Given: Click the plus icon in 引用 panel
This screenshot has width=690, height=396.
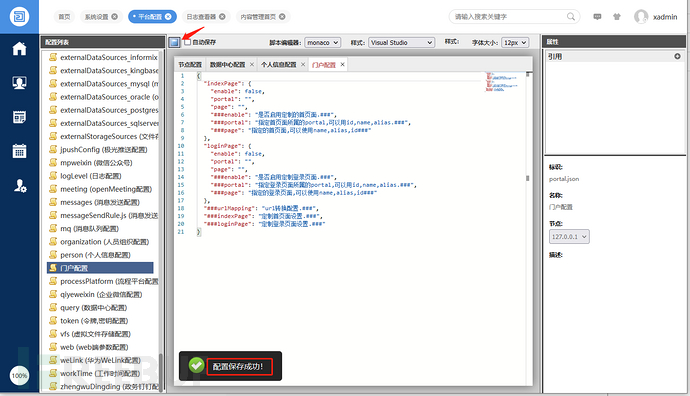Looking at the screenshot, I should [x=677, y=56].
